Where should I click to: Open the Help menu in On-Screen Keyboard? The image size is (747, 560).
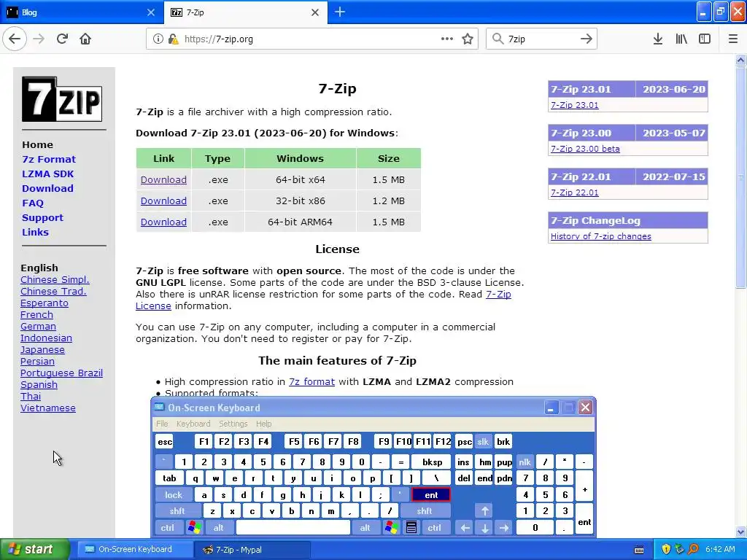tap(263, 424)
